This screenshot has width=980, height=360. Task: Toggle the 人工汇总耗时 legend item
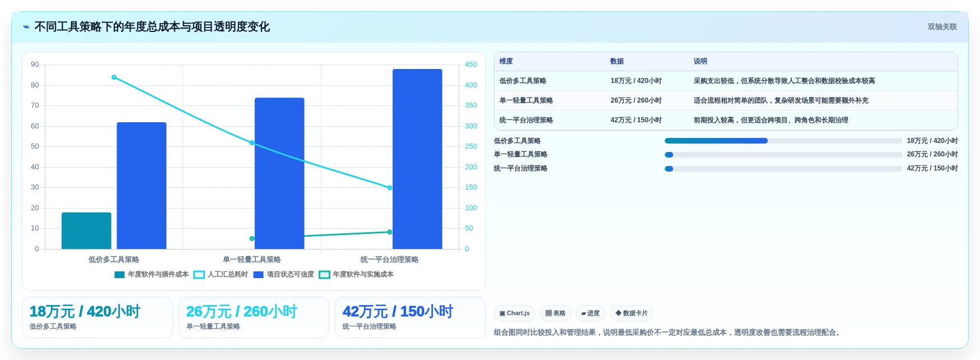221,275
